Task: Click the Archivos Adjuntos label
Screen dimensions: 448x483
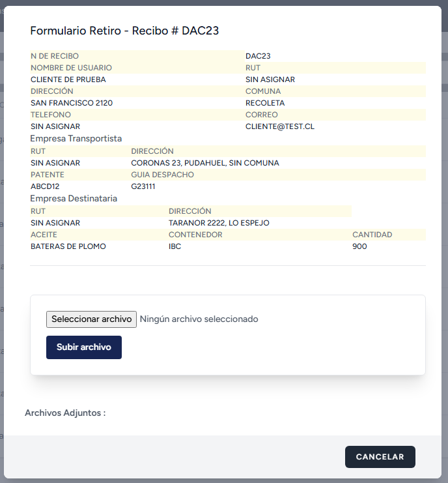Action: tap(65, 413)
